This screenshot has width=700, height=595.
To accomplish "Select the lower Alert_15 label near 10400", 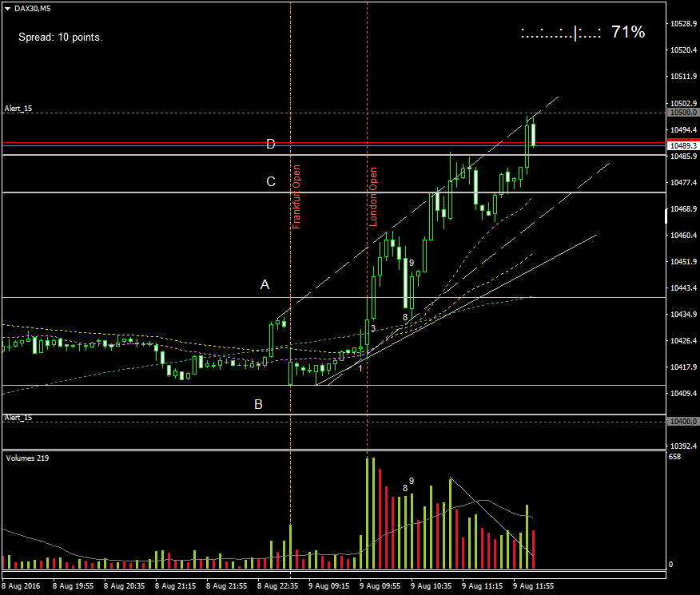I will [x=18, y=417].
